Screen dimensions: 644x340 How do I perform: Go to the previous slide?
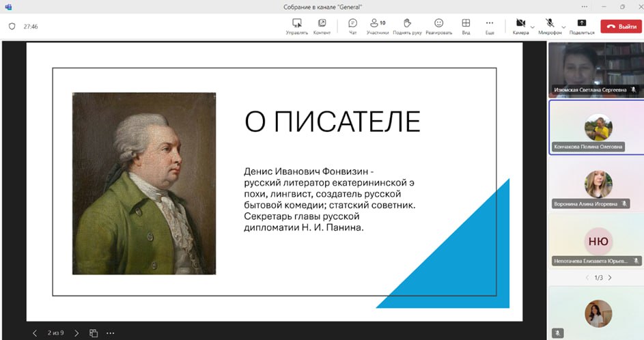coord(35,333)
